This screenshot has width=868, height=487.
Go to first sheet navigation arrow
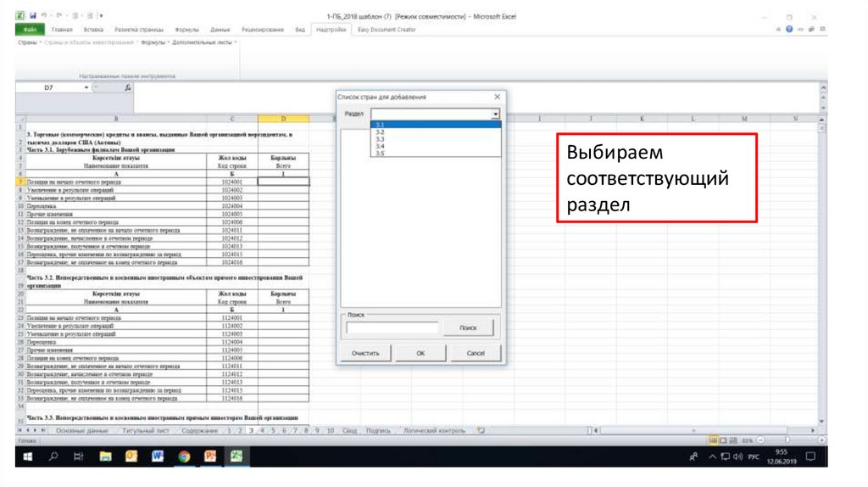click(x=20, y=430)
